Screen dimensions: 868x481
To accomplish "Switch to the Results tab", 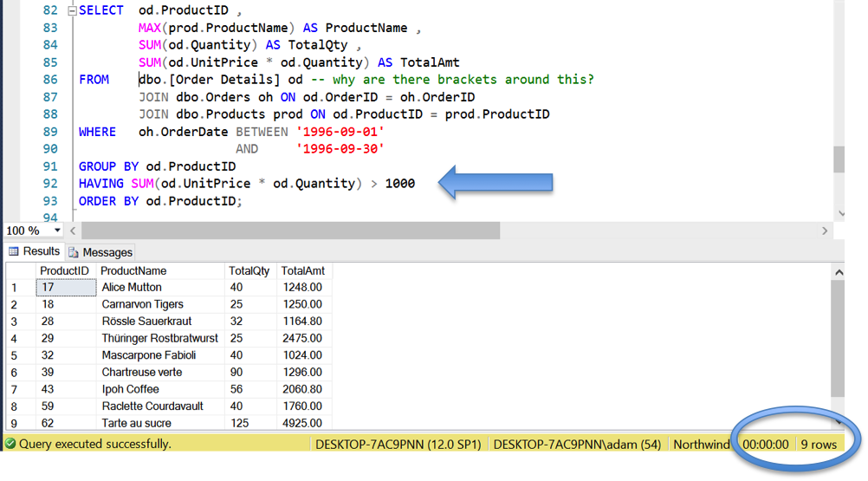I will [x=35, y=251].
